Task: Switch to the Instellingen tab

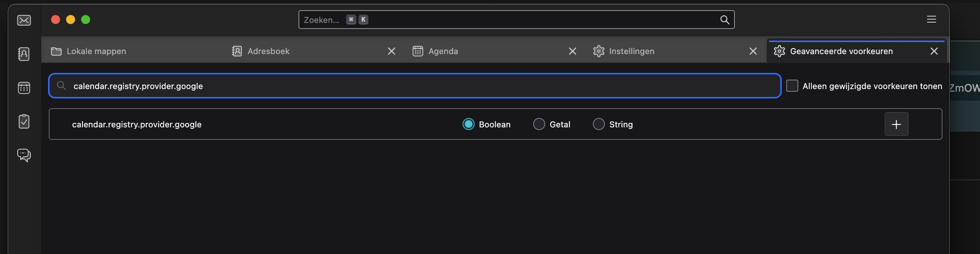Action: click(x=632, y=51)
